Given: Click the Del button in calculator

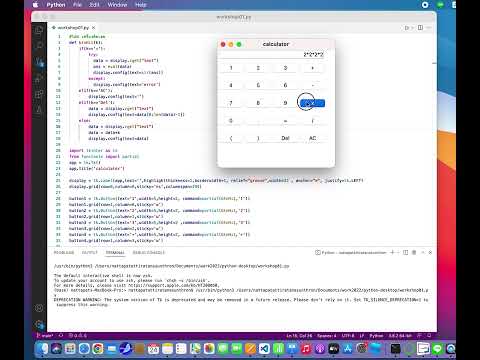Looking at the screenshot, I should tap(285, 138).
